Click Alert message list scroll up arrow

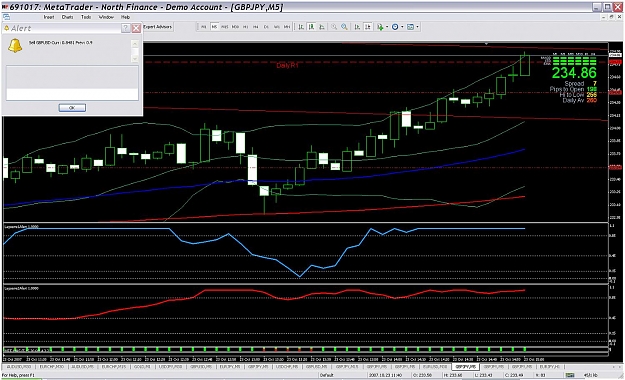(x=135, y=43)
